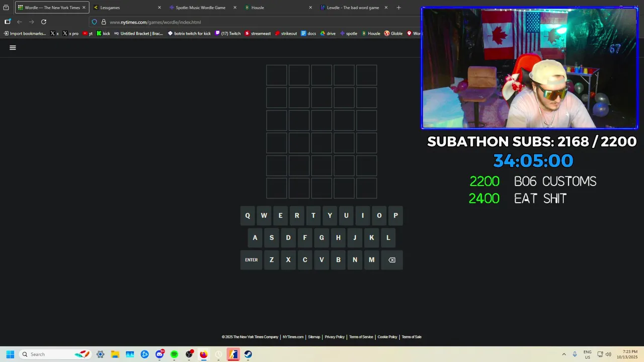Open OBS Studio from the taskbar
Screen dimensions: 644x362
click(x=189, y=354)
